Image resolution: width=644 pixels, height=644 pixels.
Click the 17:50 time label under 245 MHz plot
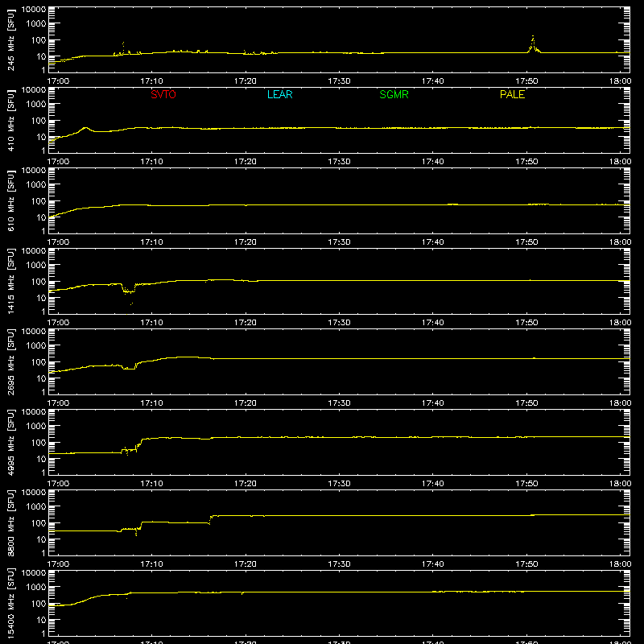click(526, 81)
